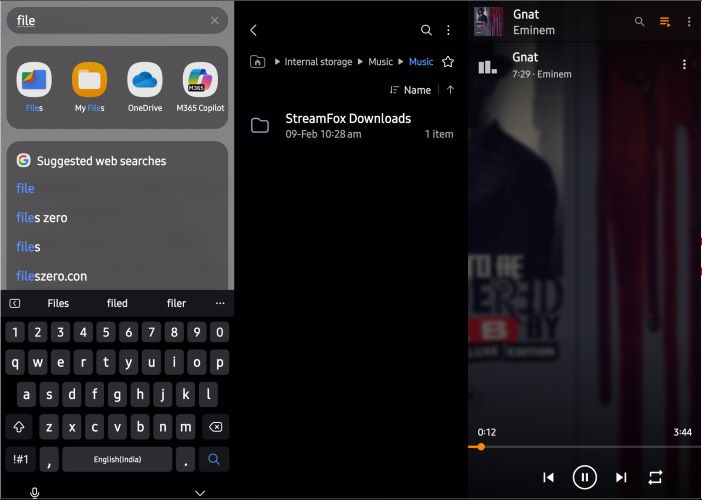Open the sort by Name dropdown
The height and width of the screenshot is (500, 702).
click(x=411, y=90)
